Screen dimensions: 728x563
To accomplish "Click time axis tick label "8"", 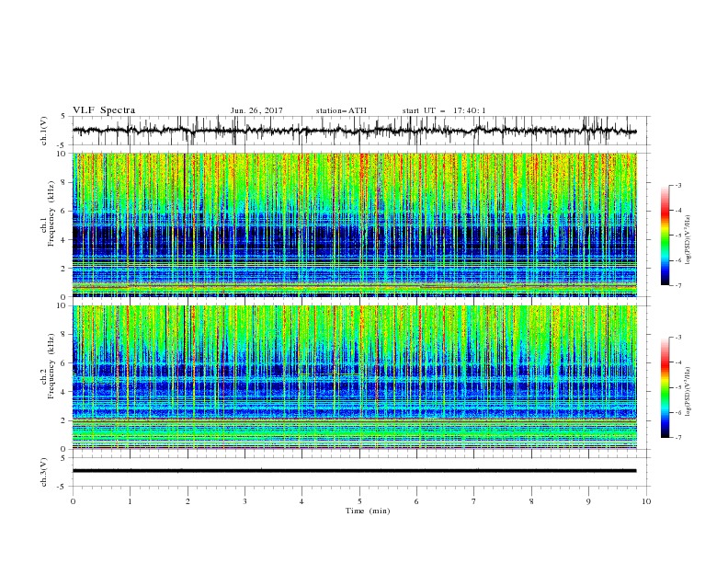I will coord(531,501).
